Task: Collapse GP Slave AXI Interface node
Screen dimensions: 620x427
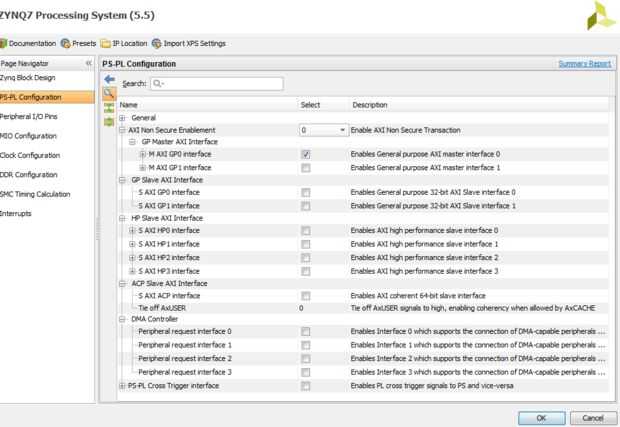Action: pos(122,180)
